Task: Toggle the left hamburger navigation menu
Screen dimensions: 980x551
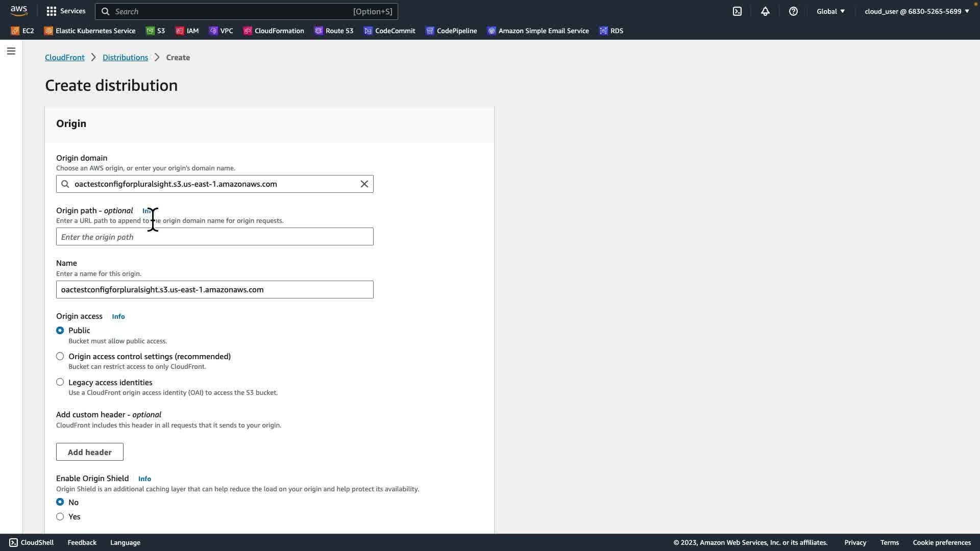Action: point(11,51)
